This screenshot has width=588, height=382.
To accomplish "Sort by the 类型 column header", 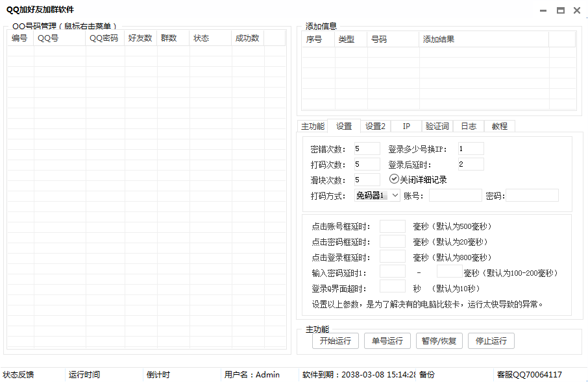I will coord(350,40).
